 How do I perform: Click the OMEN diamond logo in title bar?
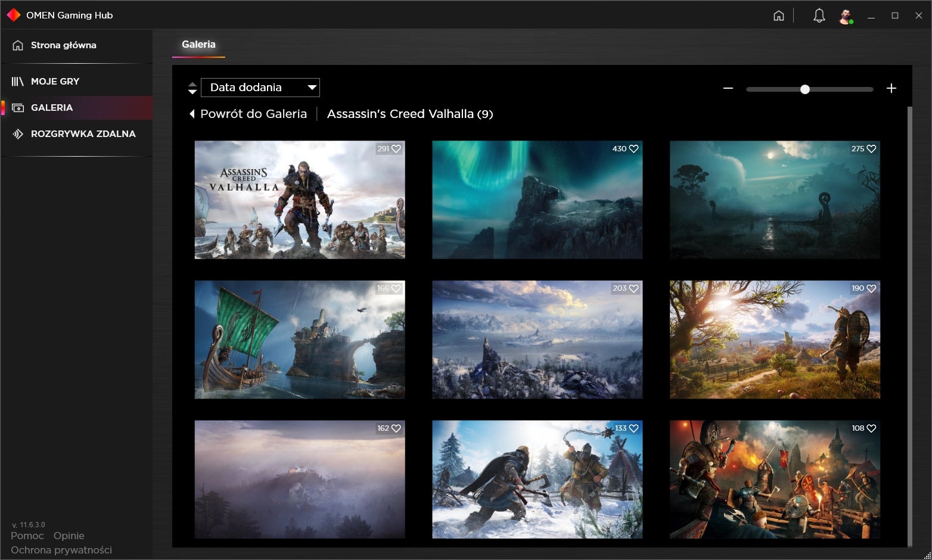pos(13,15)
